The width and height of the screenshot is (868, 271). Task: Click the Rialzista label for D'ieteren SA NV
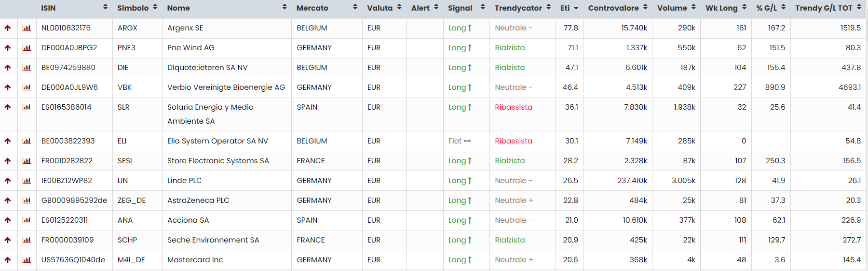[509, 68]
